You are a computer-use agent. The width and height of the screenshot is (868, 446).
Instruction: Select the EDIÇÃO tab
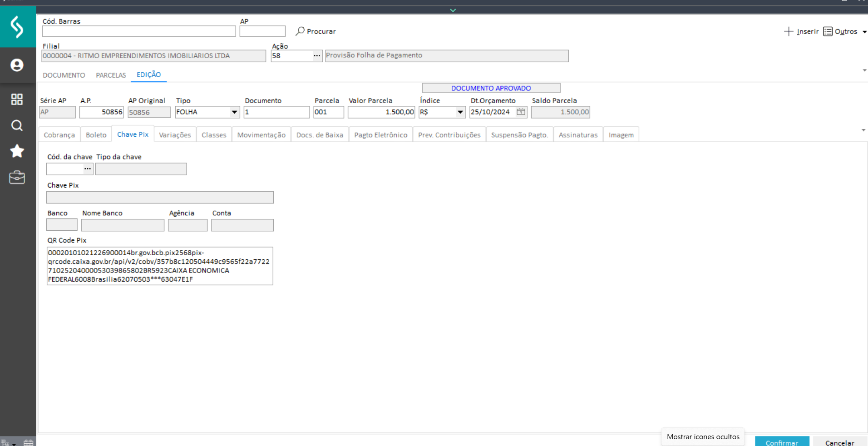149,74
